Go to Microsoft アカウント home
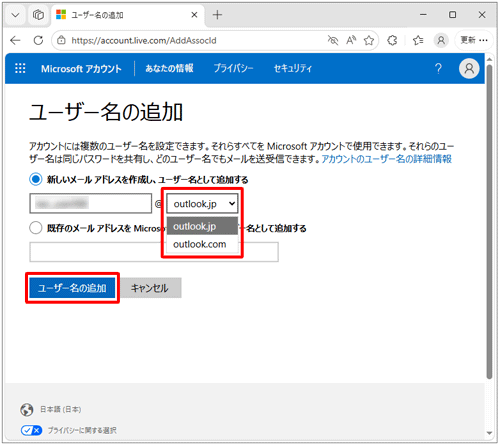The height and width of the screenshot is (447, 500). (x=81, y=69)
